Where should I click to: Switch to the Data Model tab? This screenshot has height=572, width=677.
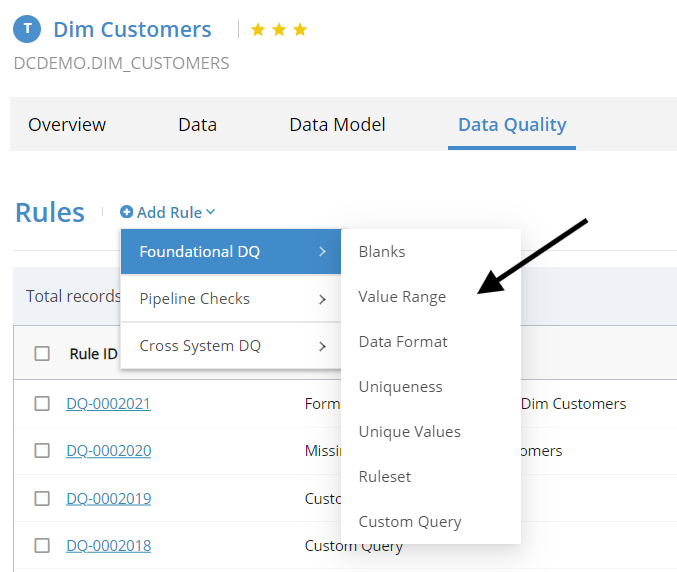[337, 125]
